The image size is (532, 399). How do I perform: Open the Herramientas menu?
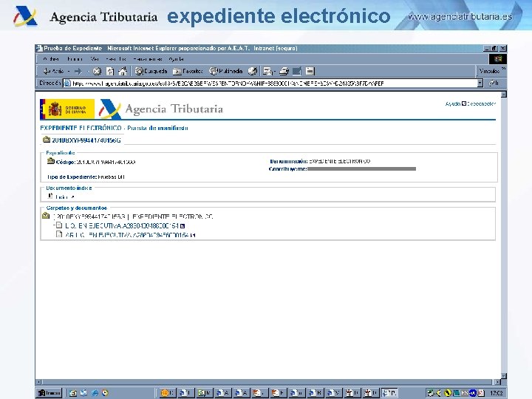coord(147,59)
